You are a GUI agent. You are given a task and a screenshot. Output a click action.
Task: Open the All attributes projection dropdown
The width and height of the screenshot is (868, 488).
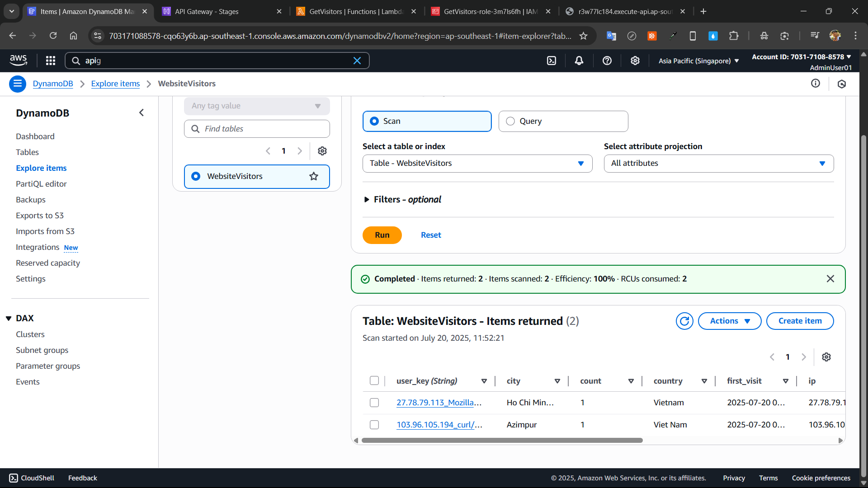click(x=719, y=163)
